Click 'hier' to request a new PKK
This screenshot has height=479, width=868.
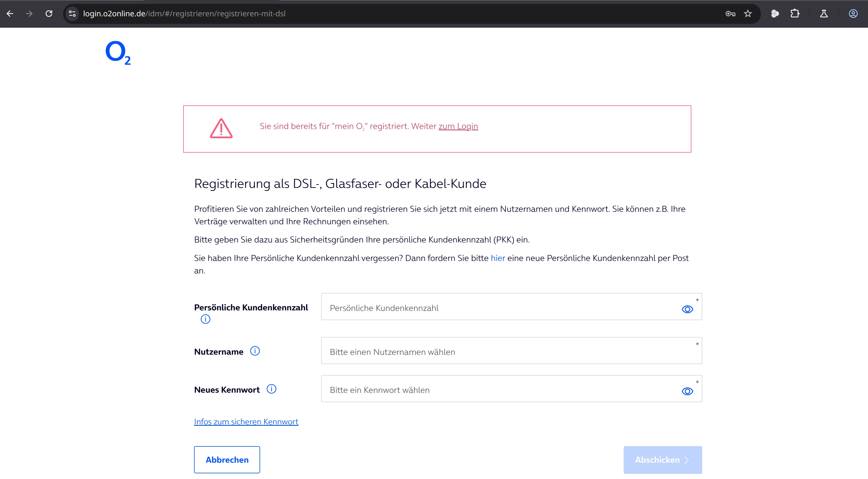point(498,258)
